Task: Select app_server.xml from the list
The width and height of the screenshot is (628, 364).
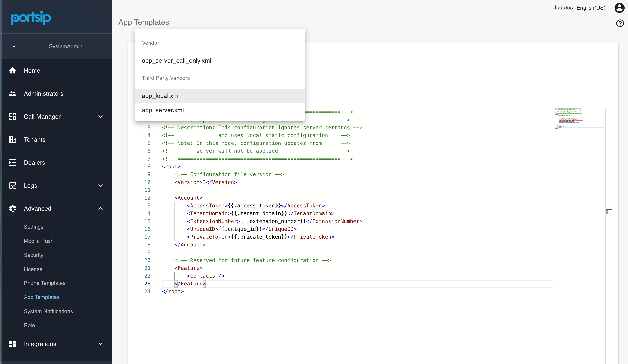Action: click(163, 110)
